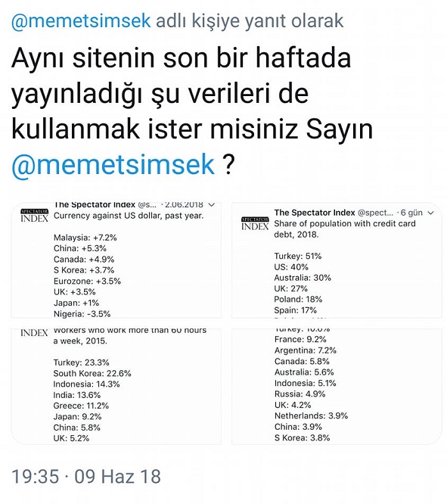
Task: Click the Turkey: 51% line
Action: (x=298, y=257)
